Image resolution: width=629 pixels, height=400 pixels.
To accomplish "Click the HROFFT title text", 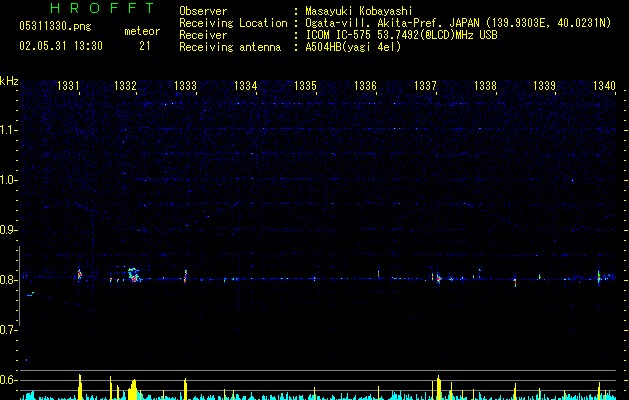I will click(x=102, y=8).
